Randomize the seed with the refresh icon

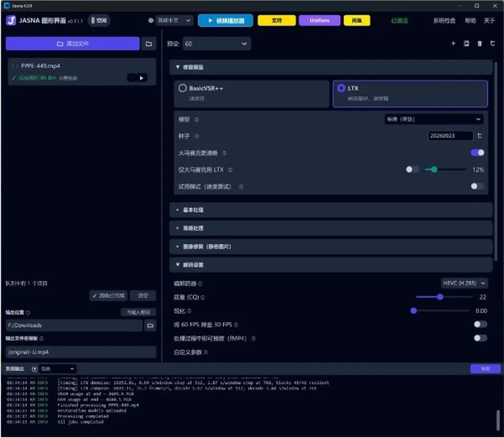[479, 135]
